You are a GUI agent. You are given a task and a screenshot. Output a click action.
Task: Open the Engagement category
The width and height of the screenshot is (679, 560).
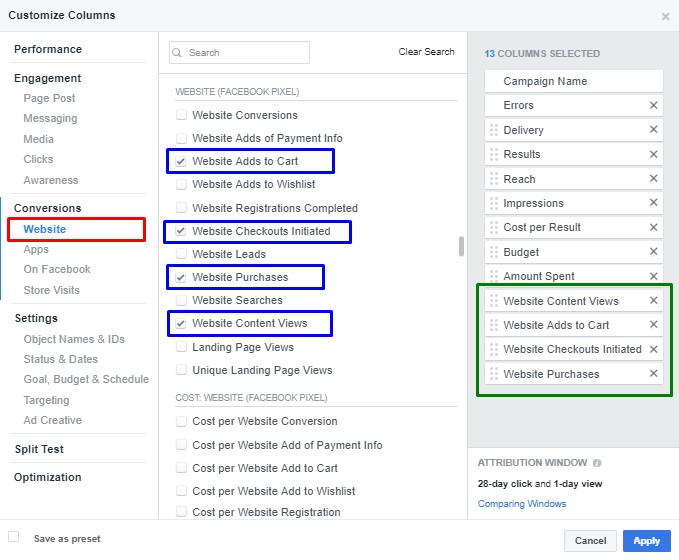[47, 78]
